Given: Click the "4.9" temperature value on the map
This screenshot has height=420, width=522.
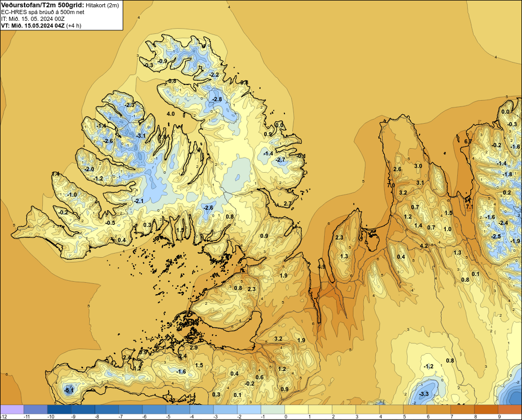Looking at the screenshot, I should click(322, 267).
